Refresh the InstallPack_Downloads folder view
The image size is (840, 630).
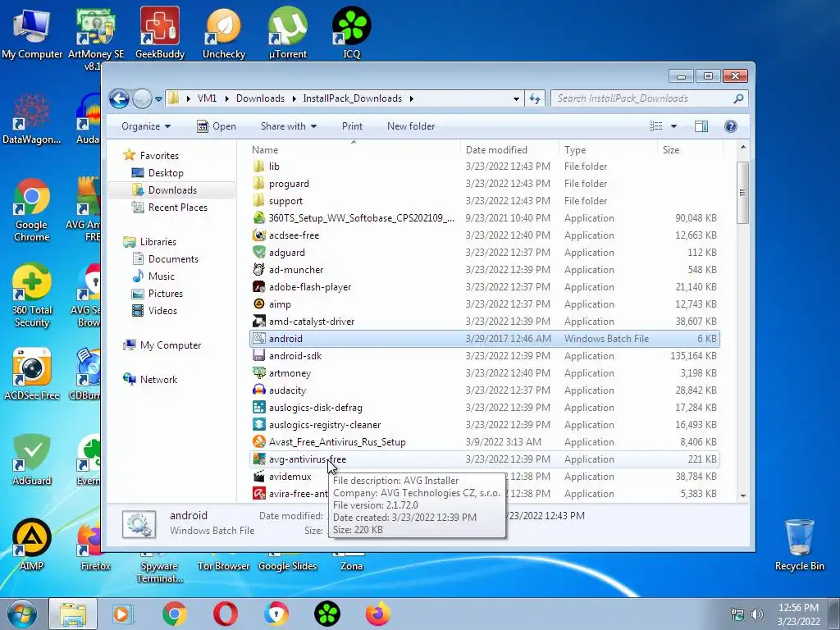pos(535,98)
